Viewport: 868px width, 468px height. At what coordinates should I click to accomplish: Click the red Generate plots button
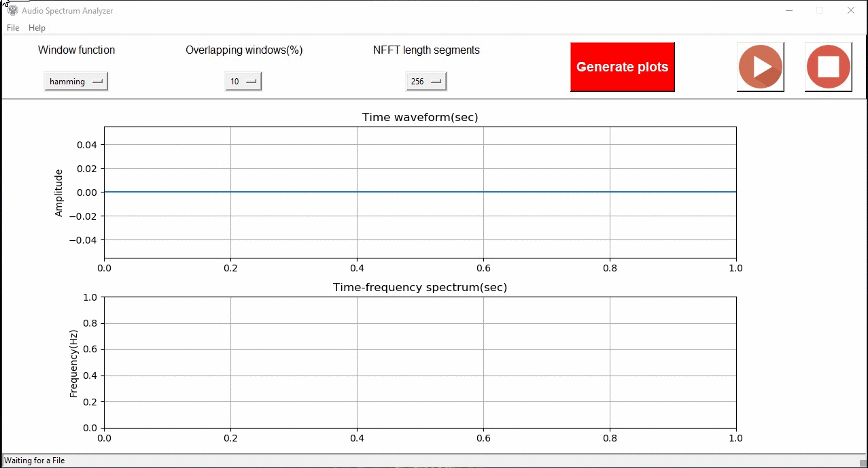(x=621, y=67)
